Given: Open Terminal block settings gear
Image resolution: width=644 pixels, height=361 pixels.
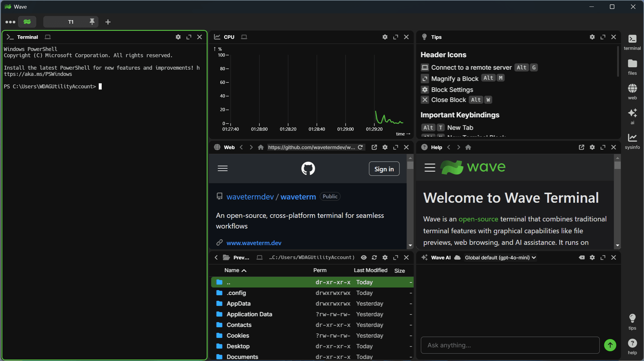Looking at the screenshot, I should 178,37.
